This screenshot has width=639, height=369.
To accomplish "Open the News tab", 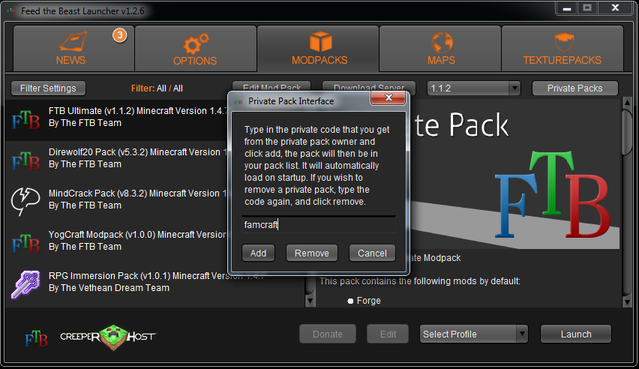I will (74, 48).
